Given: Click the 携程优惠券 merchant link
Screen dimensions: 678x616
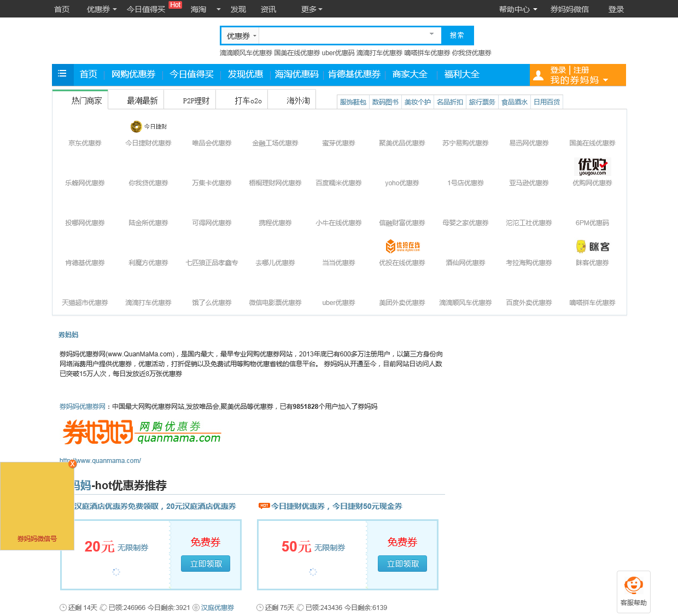Looking at the screenshot, I should [x=275, y=223].
